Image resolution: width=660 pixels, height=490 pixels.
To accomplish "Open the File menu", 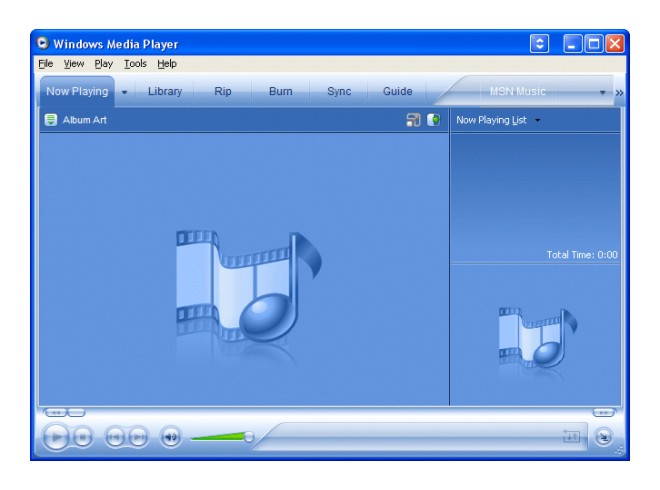I will 45,64.
